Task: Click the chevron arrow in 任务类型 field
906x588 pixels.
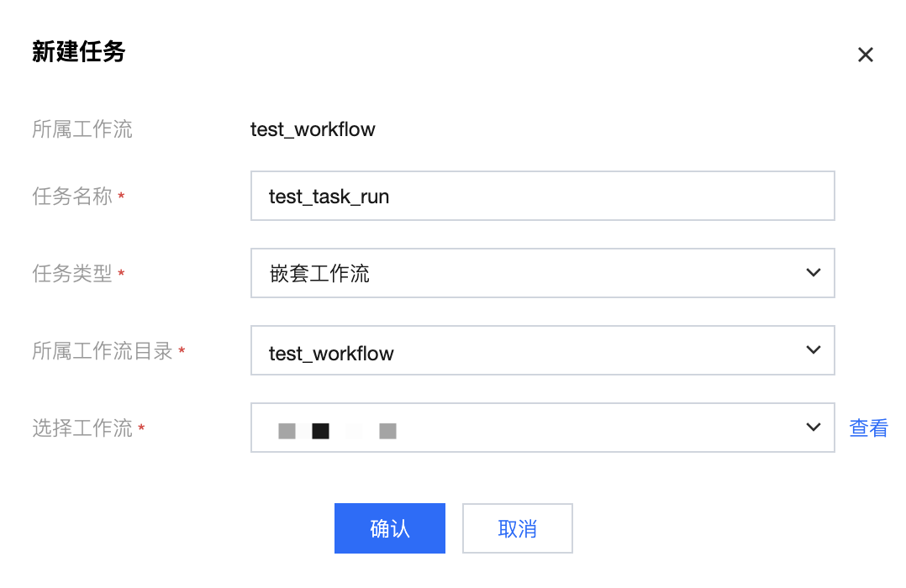Action: (813, 272)
